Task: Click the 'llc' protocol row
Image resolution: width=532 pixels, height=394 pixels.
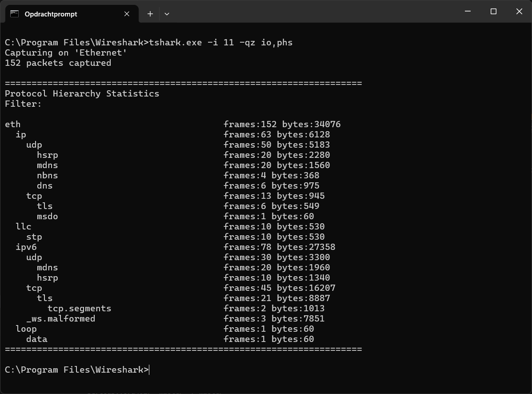Action: 23,227
